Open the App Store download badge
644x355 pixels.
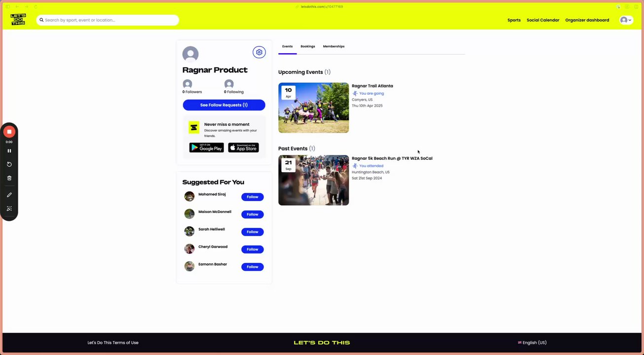(x=243, y=147)
